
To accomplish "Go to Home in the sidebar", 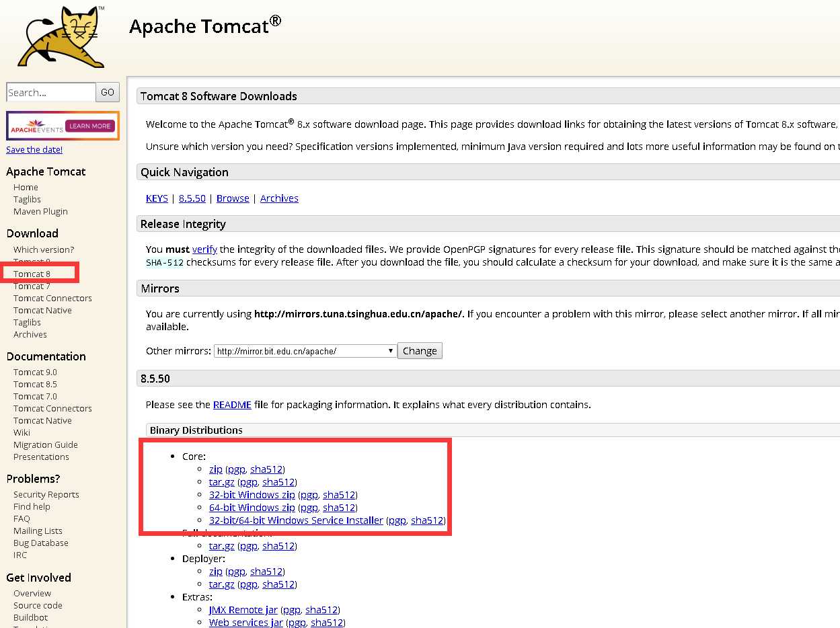I will [26, 187].
